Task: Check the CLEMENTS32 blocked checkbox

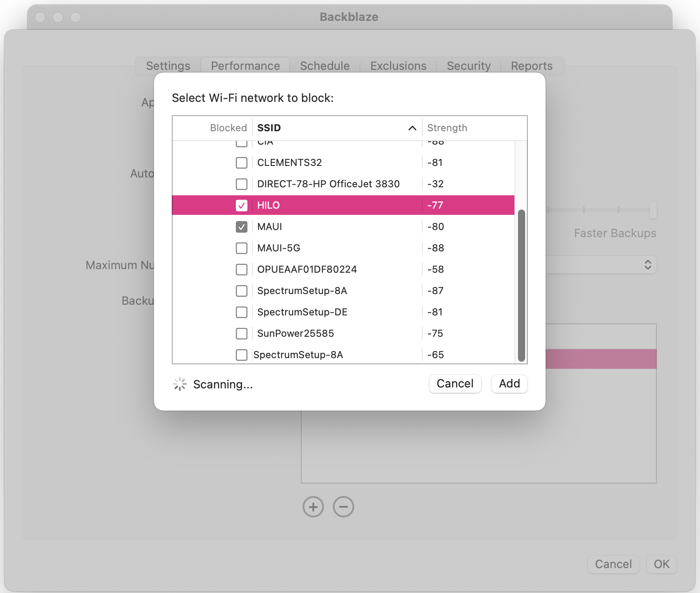Action: coord(242,163)
